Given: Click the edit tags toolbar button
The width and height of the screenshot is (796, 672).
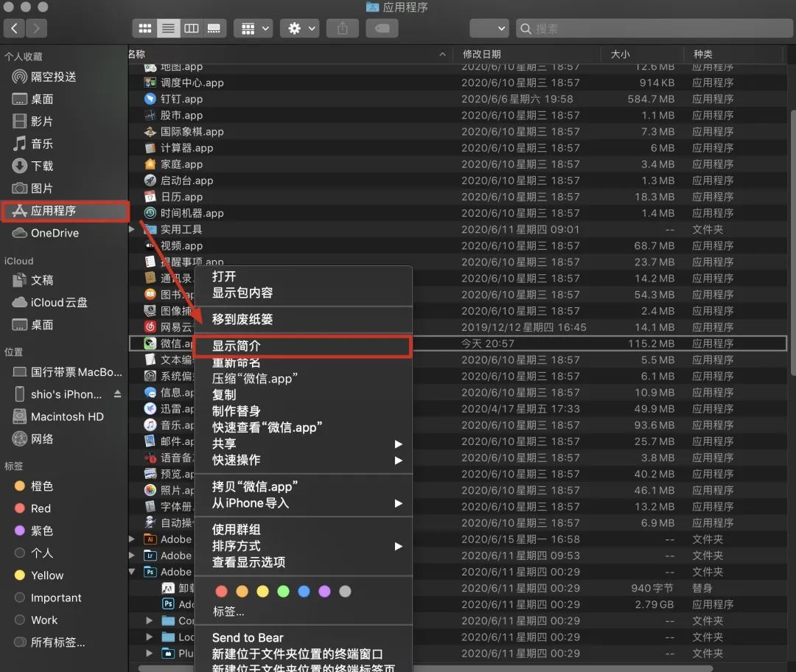Looking at the screenshot, I should point(382,29).
